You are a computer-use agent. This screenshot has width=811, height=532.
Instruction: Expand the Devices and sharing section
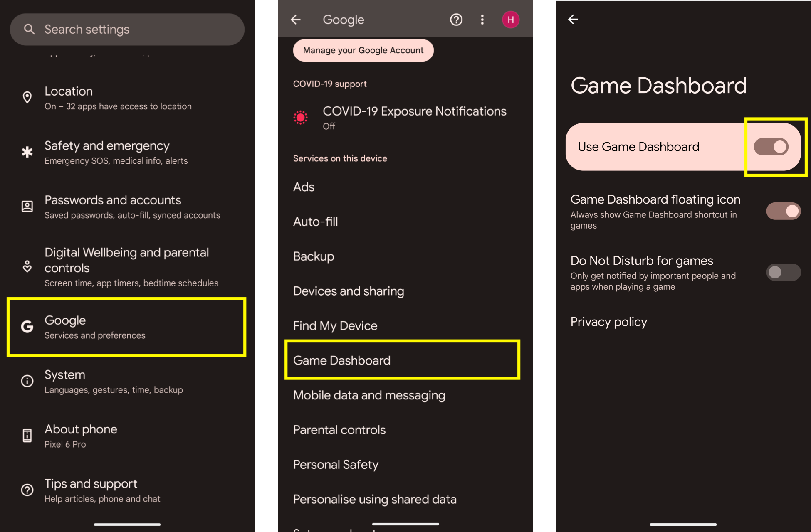tap(348, 291)
